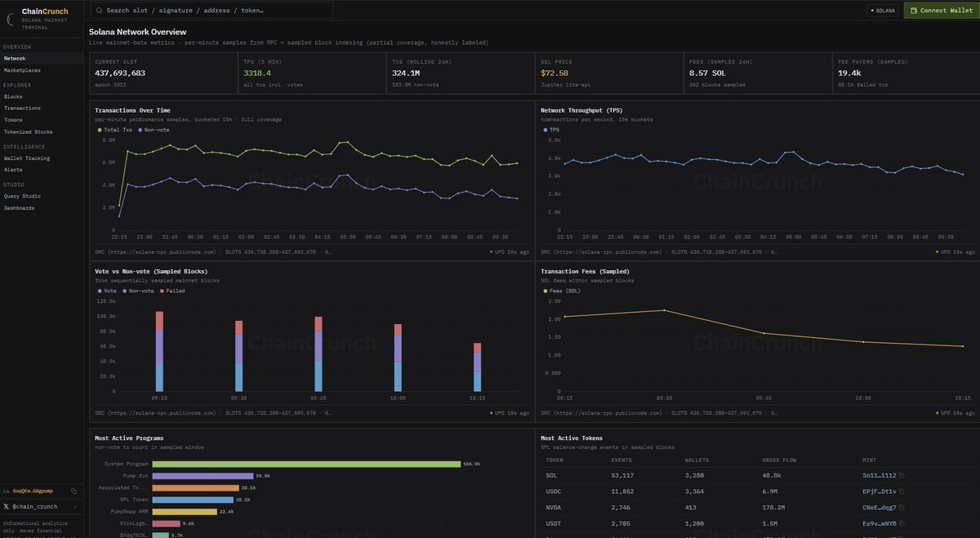Toggle the Fees (SOL) legend series

[561, 291]
